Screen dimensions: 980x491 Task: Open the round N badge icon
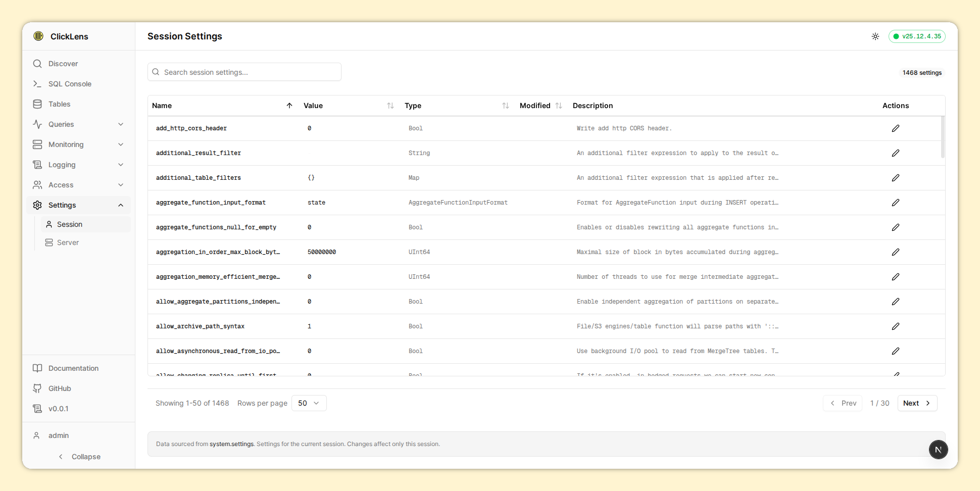(938, 450)
